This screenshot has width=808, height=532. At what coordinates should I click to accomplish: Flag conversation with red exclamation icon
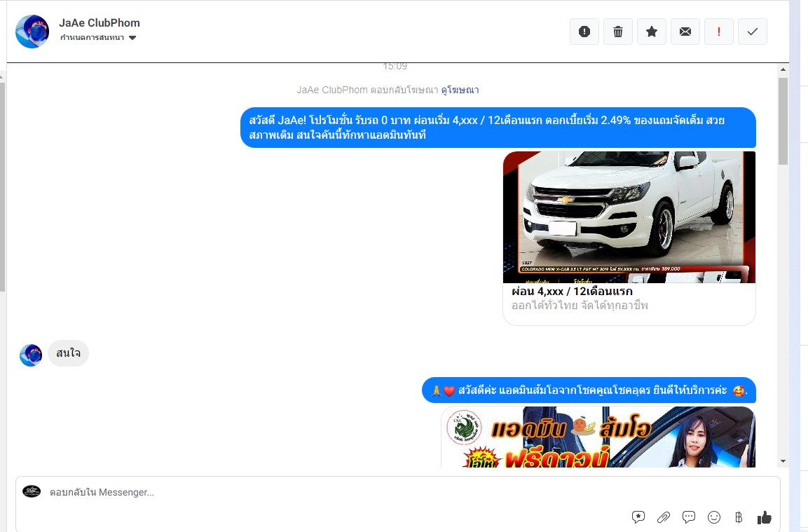tap(719, 32)
